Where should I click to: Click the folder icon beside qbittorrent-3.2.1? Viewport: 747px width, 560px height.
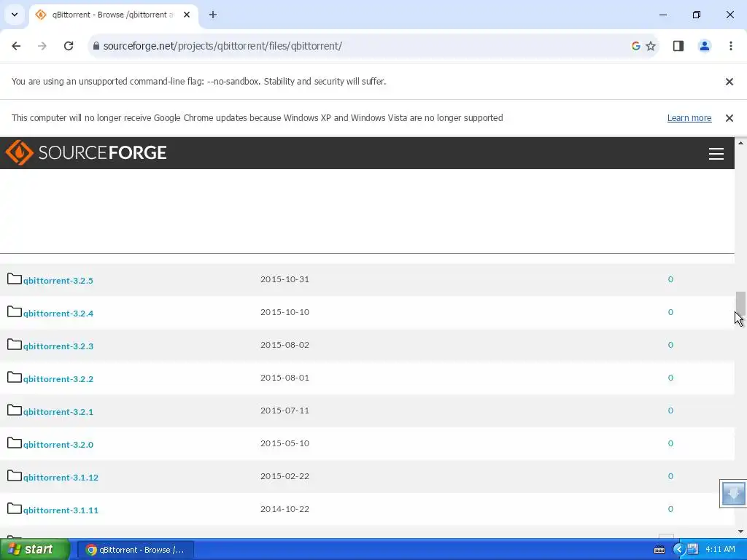[15, 411]
